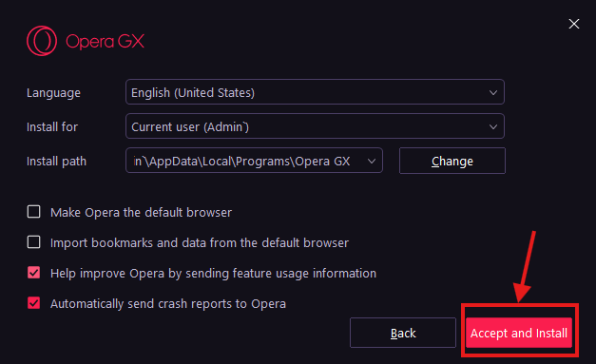Click the Language field label
The height and width of the screenshot is (364, 596).
point(53,93)
